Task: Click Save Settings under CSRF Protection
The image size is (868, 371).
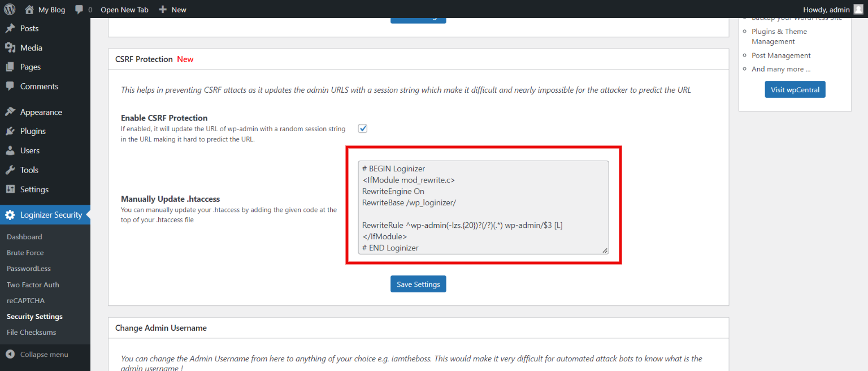Action: tap(418, 284)
